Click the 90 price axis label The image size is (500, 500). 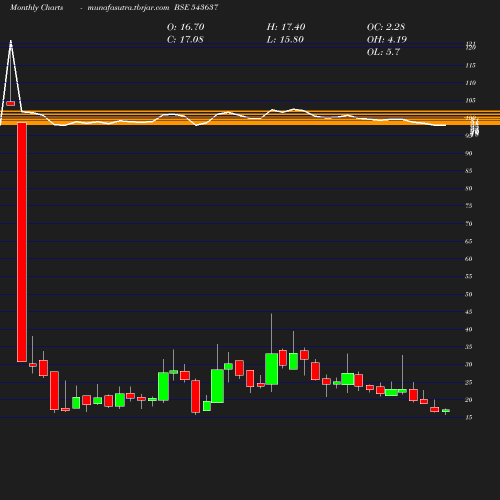(469, 153)
